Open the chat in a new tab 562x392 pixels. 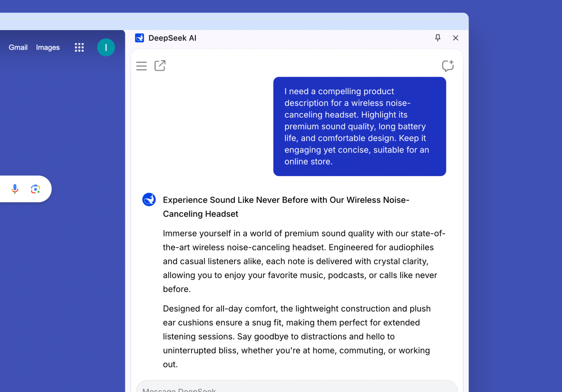point(160,65)
